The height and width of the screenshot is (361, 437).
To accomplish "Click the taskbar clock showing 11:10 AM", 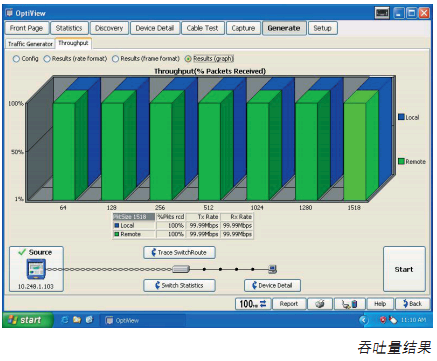I will [413, 320].
